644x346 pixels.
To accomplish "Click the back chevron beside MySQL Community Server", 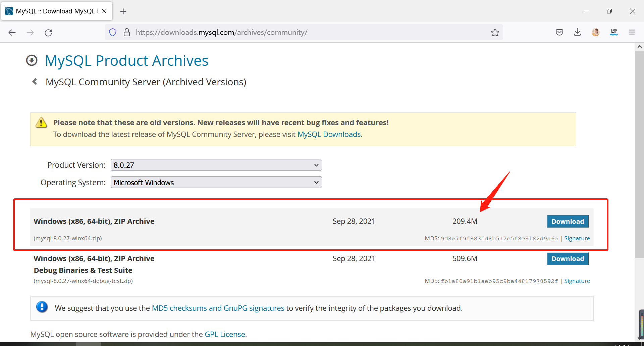I will pos(35,82).
